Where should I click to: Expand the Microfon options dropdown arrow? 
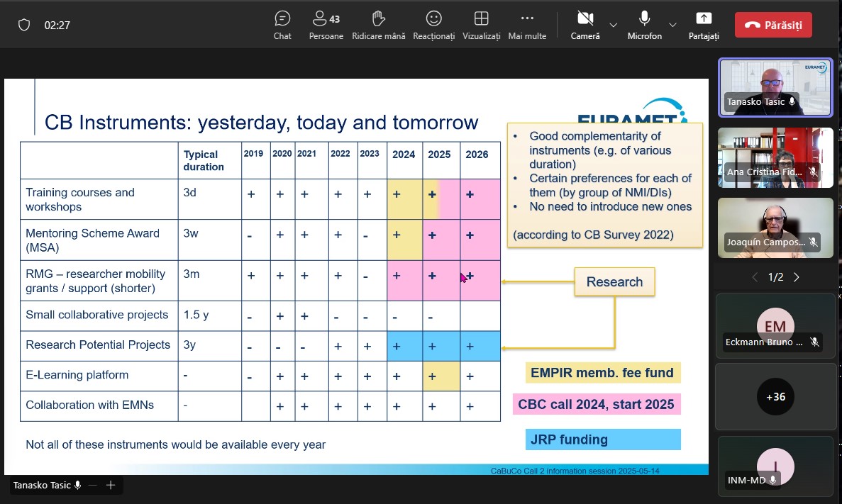672,25
